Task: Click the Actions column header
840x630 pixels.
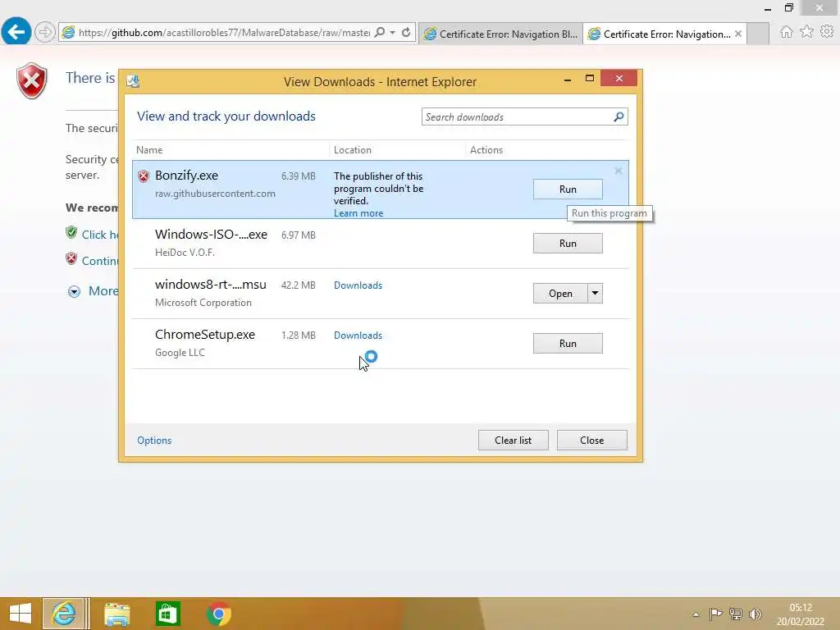Action: pos(486,150)
